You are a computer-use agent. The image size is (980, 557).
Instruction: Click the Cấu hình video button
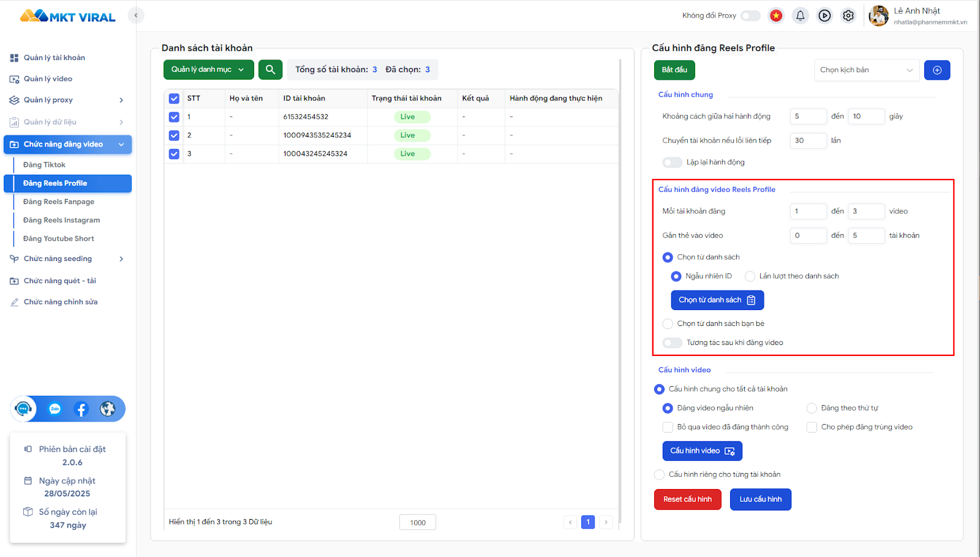click(x=702, y=451)
